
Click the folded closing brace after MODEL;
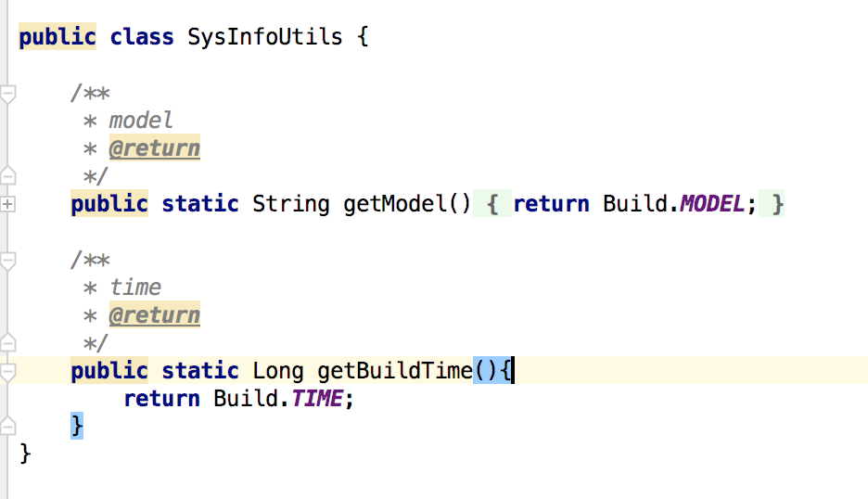772,204
